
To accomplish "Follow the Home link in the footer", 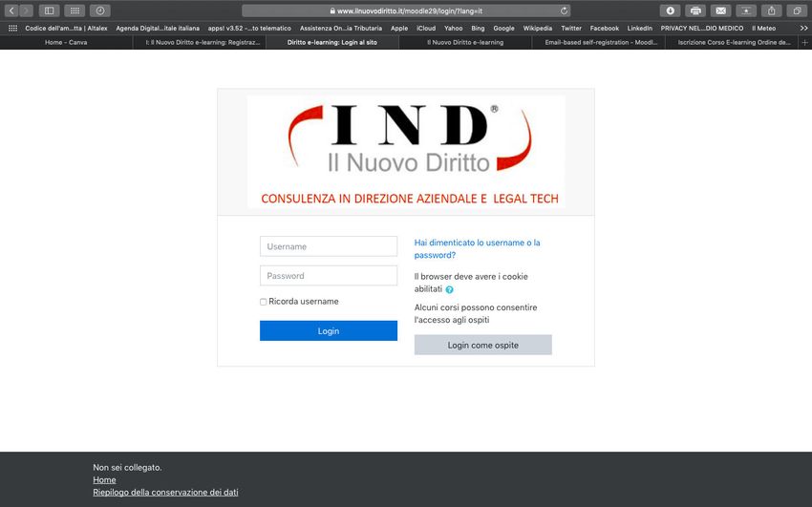I will (104, 479).
